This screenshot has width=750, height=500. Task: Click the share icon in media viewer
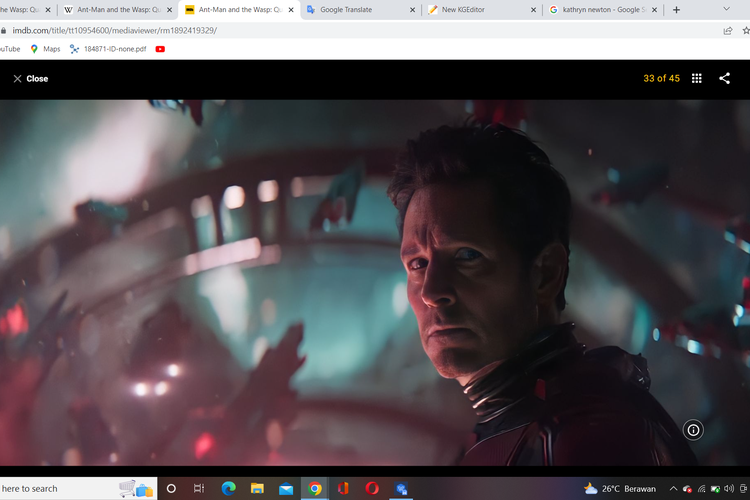point(725,78)
